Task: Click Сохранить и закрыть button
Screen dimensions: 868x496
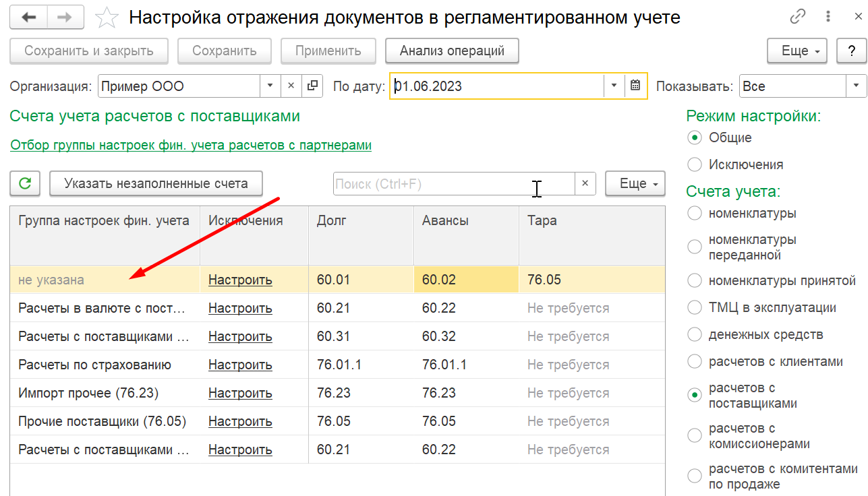Action: [x=89, y=51]
